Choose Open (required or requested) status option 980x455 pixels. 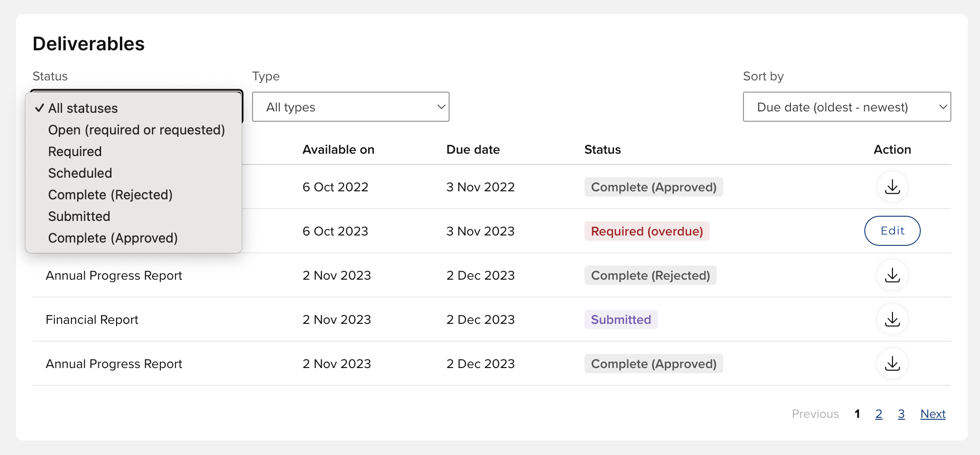point(136,130)
